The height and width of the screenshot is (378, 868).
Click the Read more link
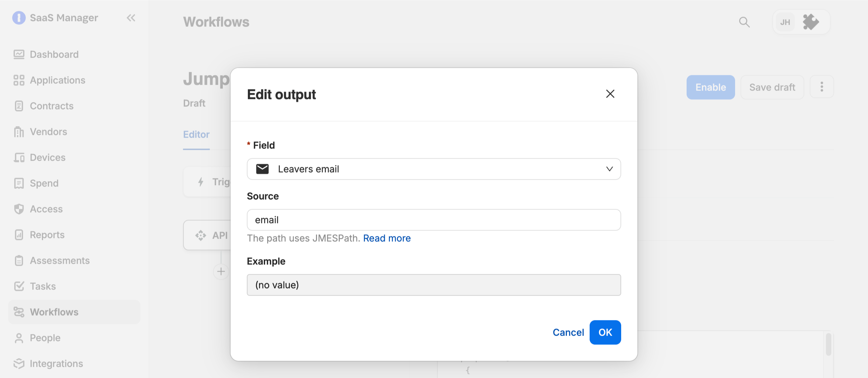(x=387, y=238)
